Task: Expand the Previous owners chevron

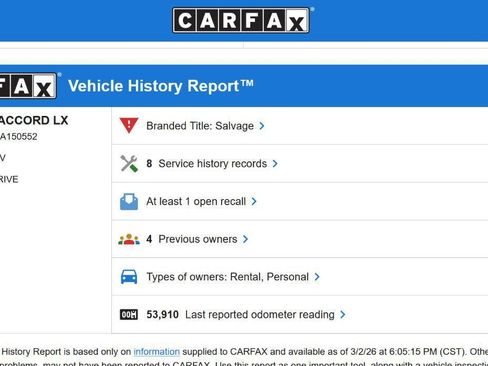Action: coord(245,239)
